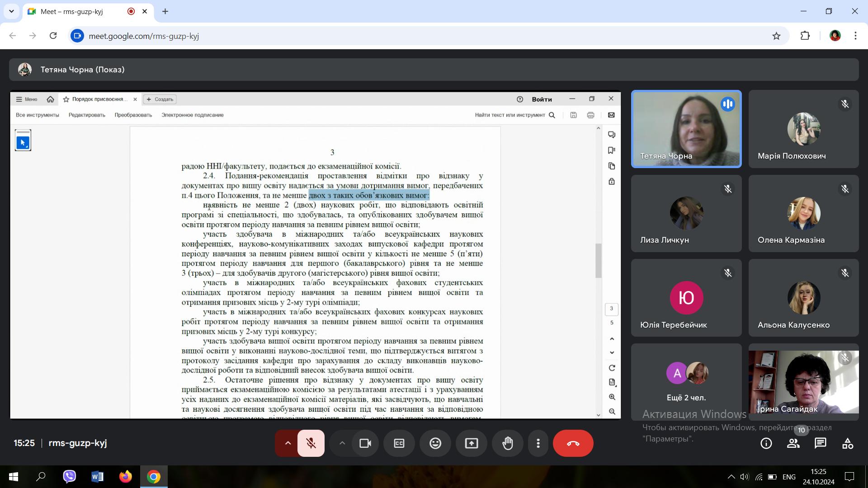Screen dimensions: 868x488
Task: Show participants panel
Action: coord(793,443)
